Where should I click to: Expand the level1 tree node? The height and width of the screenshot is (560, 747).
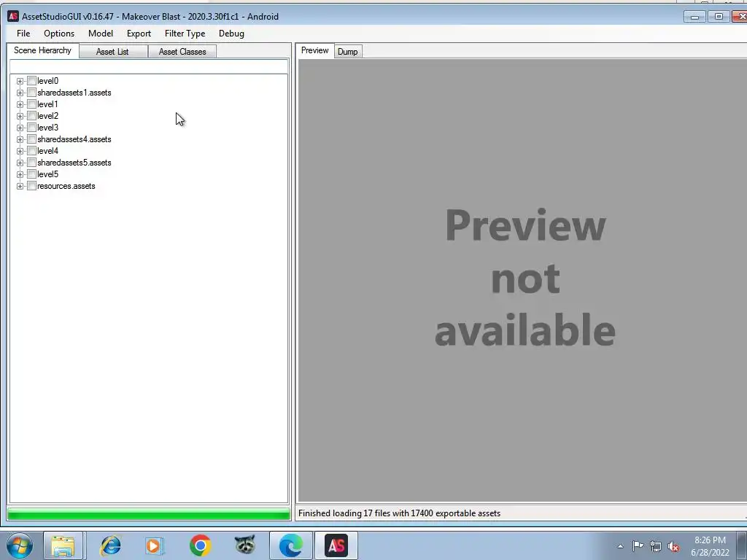[x=20, y=104]
